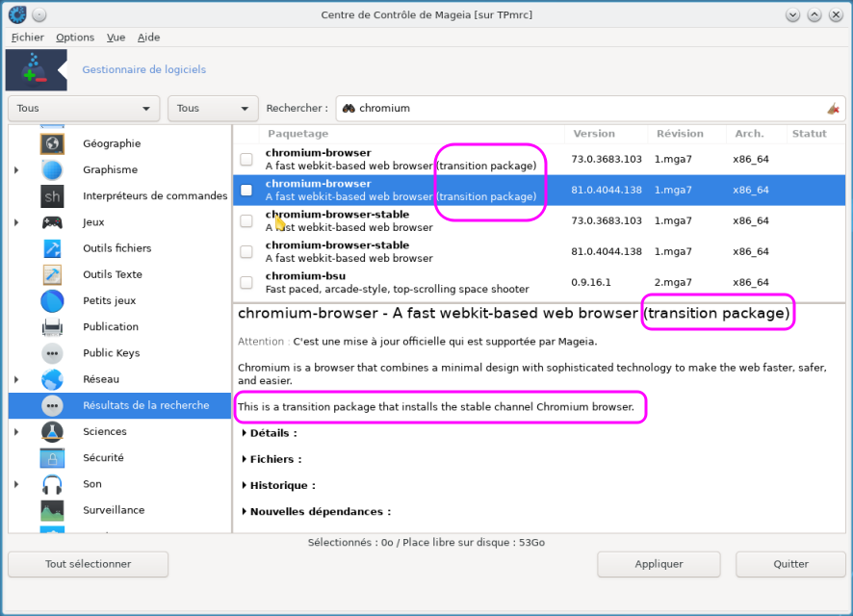Sort by the Arch. column header

click(756, 134)
